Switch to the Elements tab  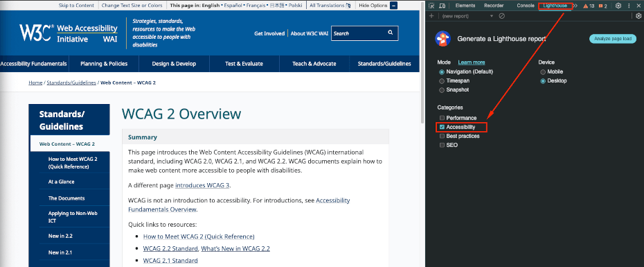click(x=465, y=6)
